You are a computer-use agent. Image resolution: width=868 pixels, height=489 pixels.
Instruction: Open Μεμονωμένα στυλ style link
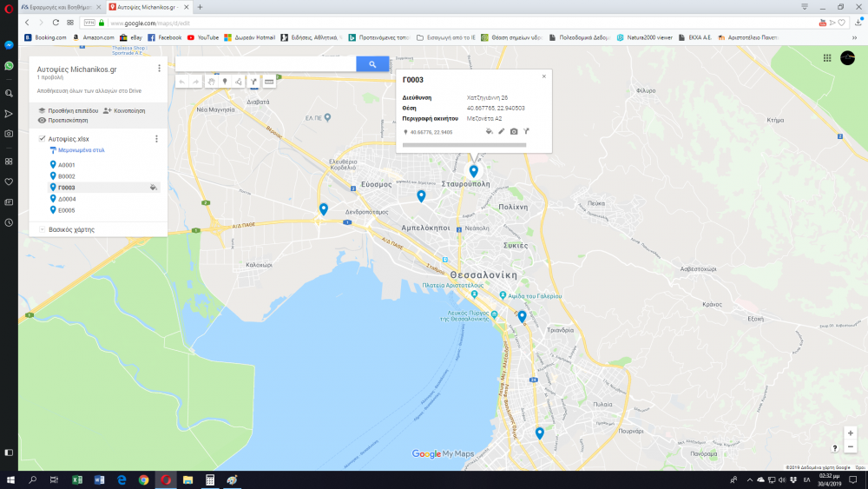coord(82,150)
